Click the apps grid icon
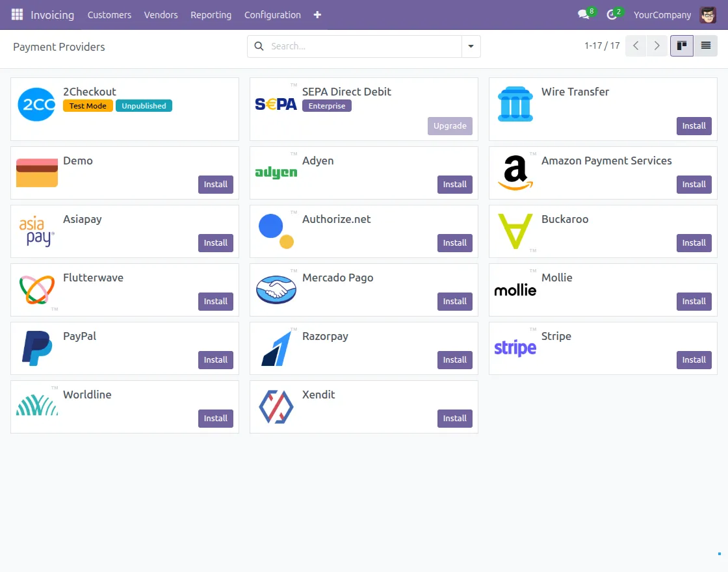 point(17,14)
